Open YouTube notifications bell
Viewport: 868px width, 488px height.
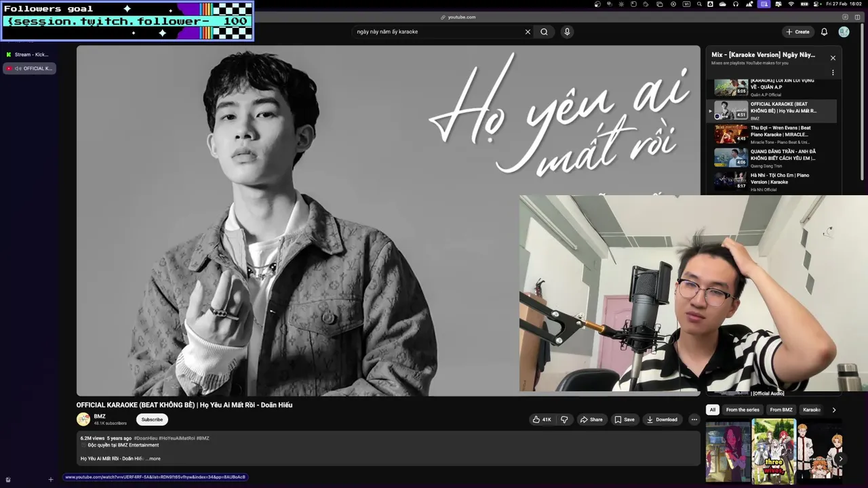824,32
